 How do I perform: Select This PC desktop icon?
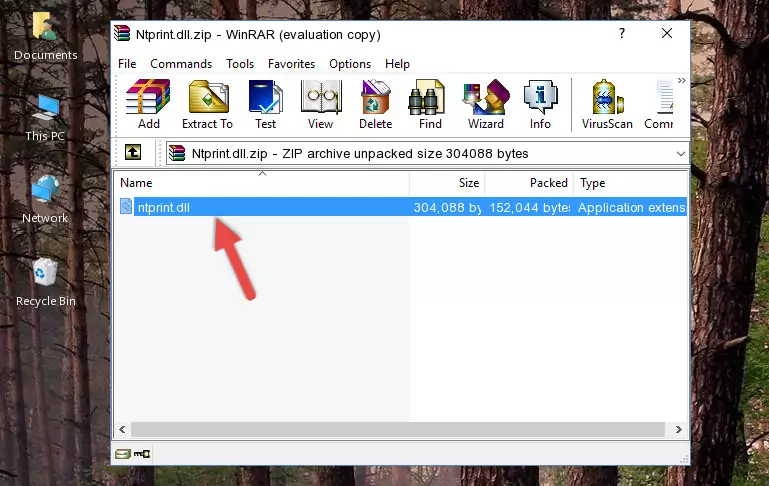pyautogui.click(x=45, y=118)
